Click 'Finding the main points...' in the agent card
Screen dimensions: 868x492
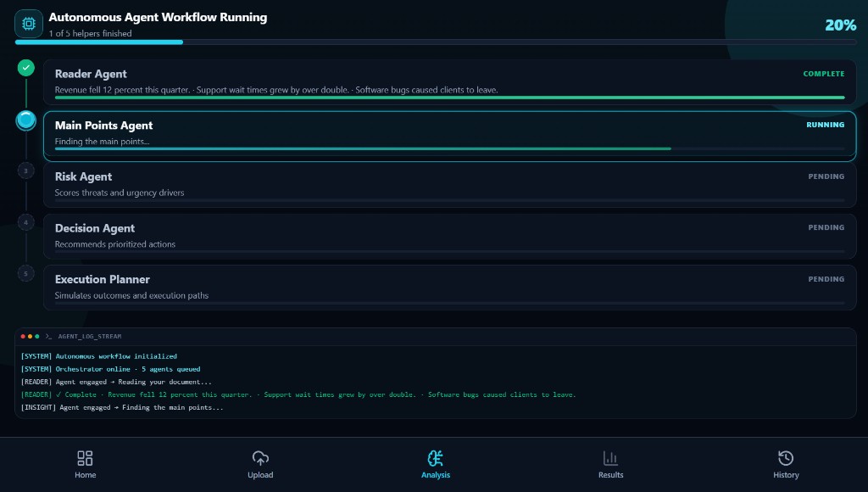tap(102, 142)
